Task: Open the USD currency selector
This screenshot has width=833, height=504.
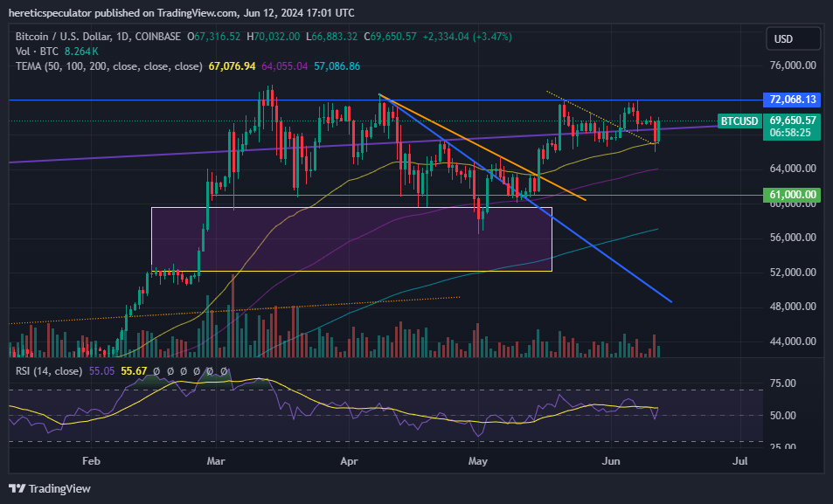Action: click(794, 38)
